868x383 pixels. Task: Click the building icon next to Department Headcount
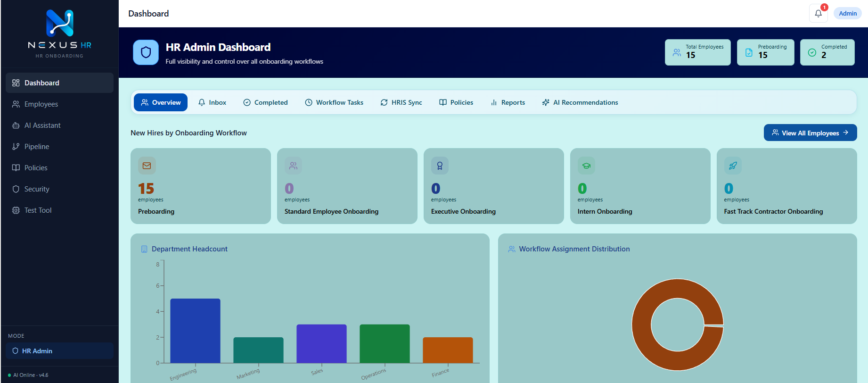(144, 249)
